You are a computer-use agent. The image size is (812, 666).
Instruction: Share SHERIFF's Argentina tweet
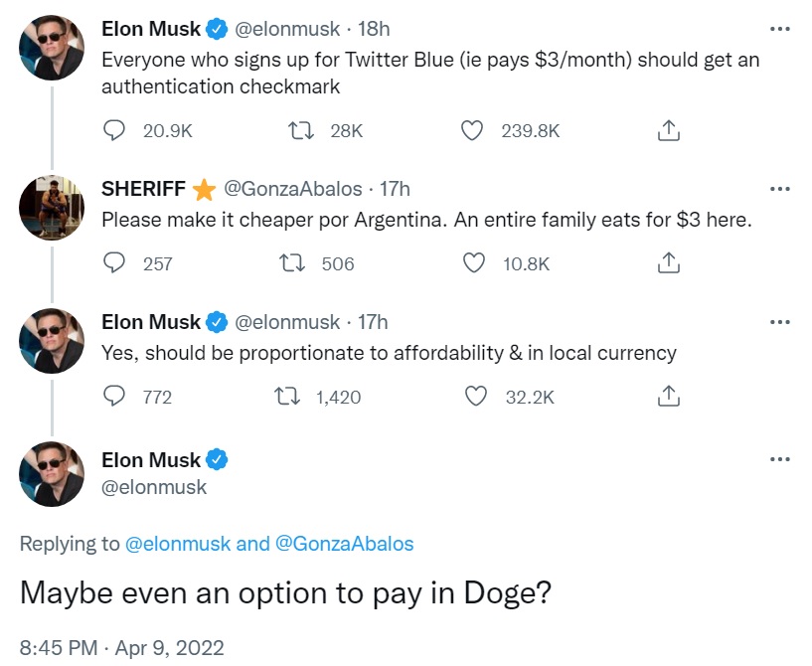669,262
